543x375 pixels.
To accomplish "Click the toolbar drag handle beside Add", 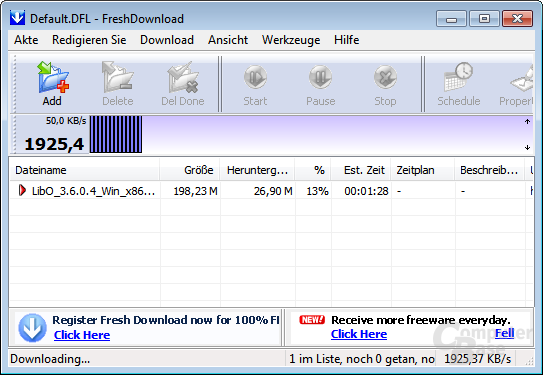I will (x=15, y=83).
